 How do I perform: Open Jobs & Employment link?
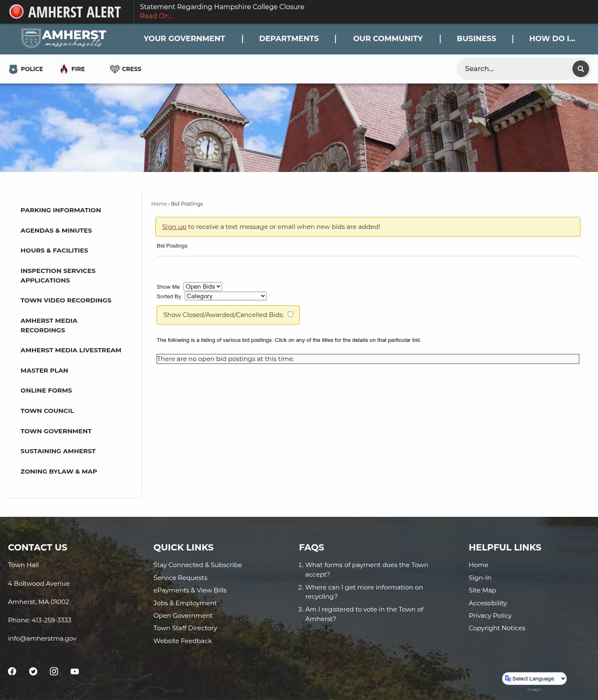185,603
